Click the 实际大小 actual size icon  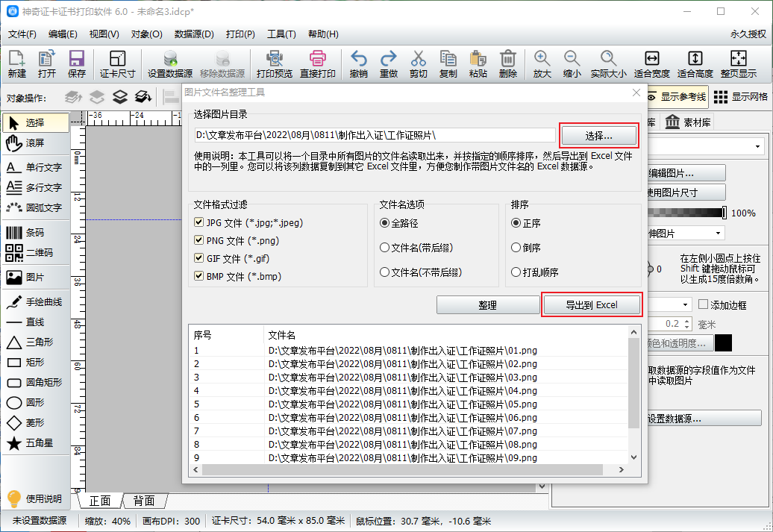608,63
